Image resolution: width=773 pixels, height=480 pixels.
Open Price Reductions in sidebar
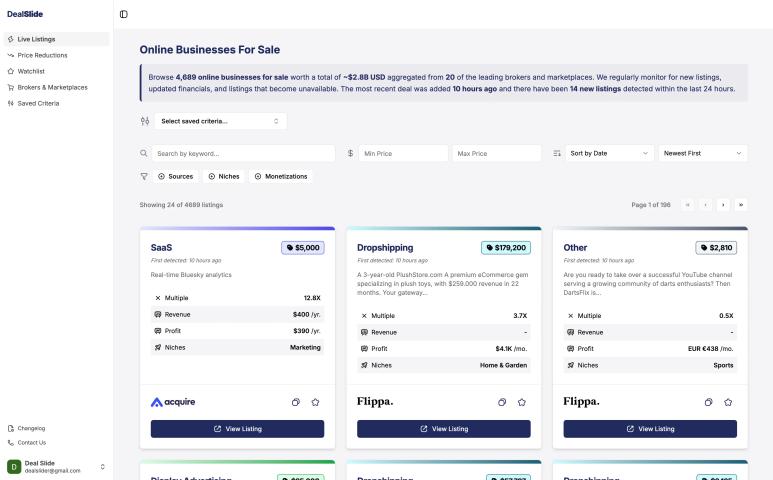pos(42,55)
